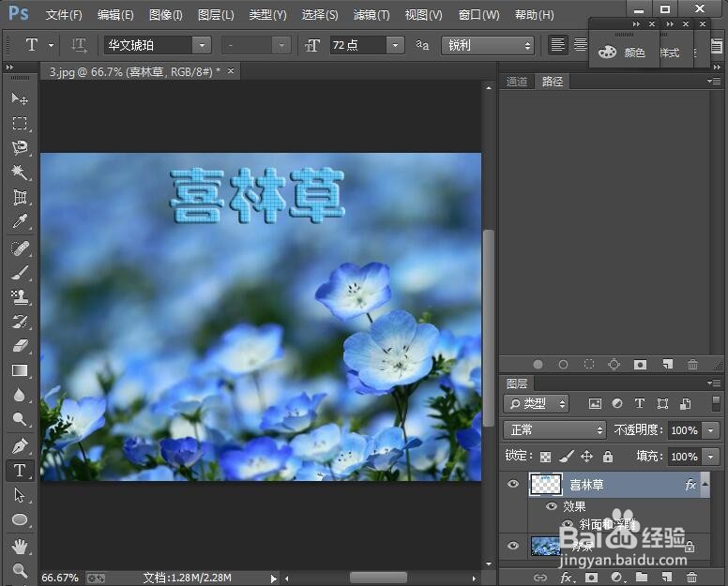Open the 不透明度 opacity dropdown arrow

tap(711, 430)
